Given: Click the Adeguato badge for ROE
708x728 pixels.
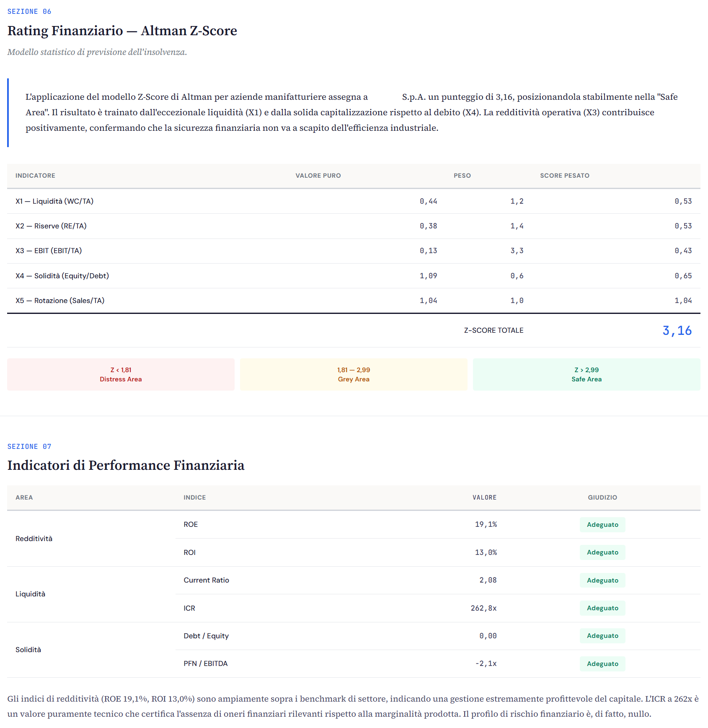Looking at the screenshot, I should (602, 525).
